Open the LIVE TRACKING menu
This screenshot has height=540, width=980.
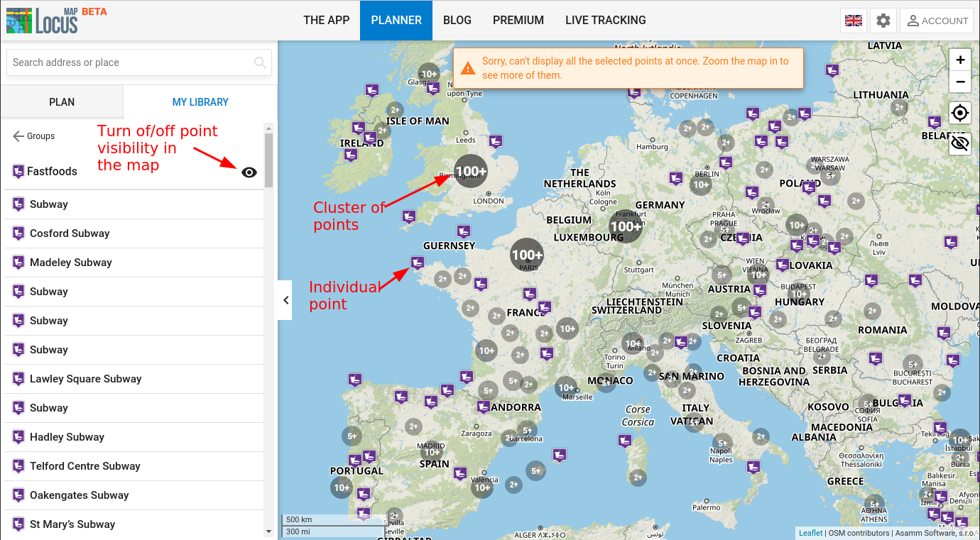pos(605,21)
